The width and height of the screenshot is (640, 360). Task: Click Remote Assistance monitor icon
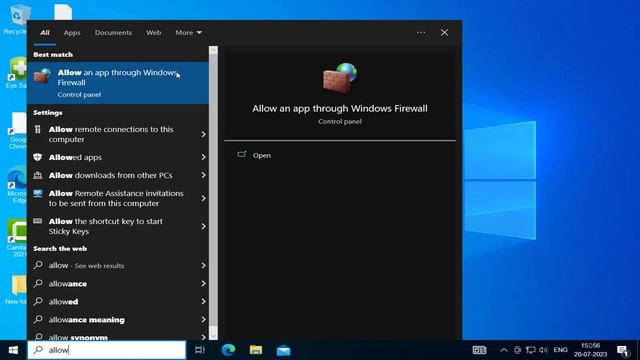pyautogui.click(x=38, y=193)
